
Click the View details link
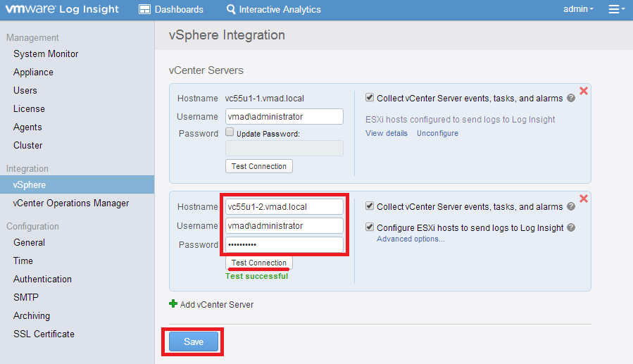tap(386, 133)
